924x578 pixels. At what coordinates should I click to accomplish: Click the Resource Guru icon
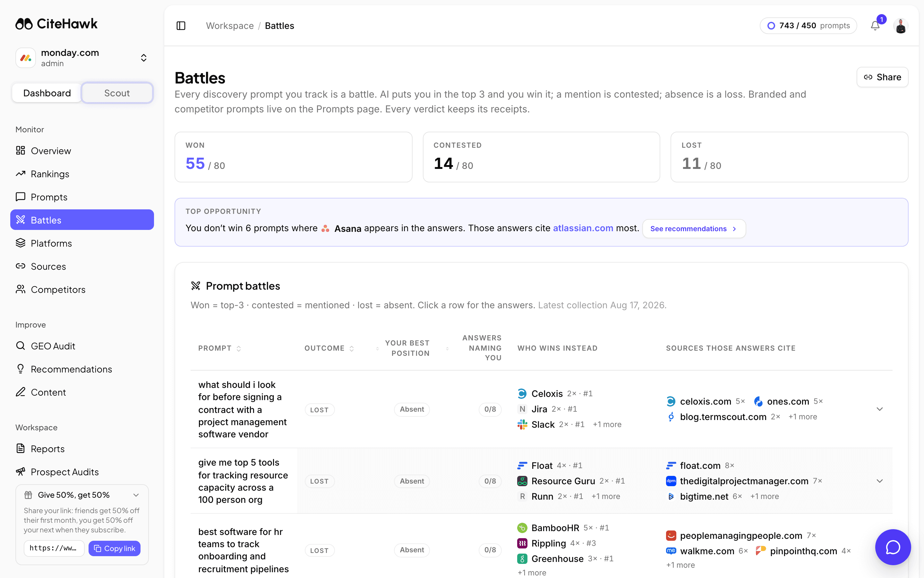coord(522,481)
